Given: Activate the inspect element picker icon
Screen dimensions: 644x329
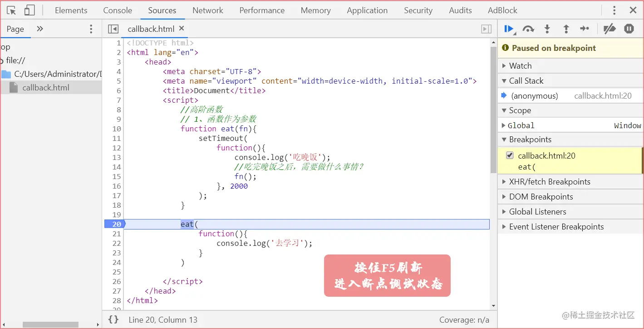Looking at the screenshot, I should point(11,10).
